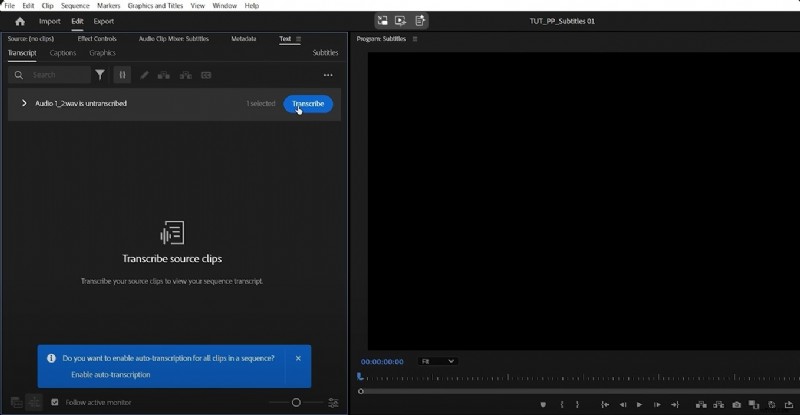Click the Add Marker icon
This screenshot has height=415, width=800.
click(x=543, y=405)
